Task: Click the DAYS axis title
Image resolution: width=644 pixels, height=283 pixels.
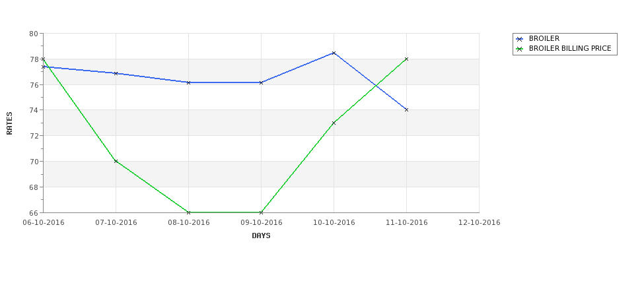Action: (261, 236)
